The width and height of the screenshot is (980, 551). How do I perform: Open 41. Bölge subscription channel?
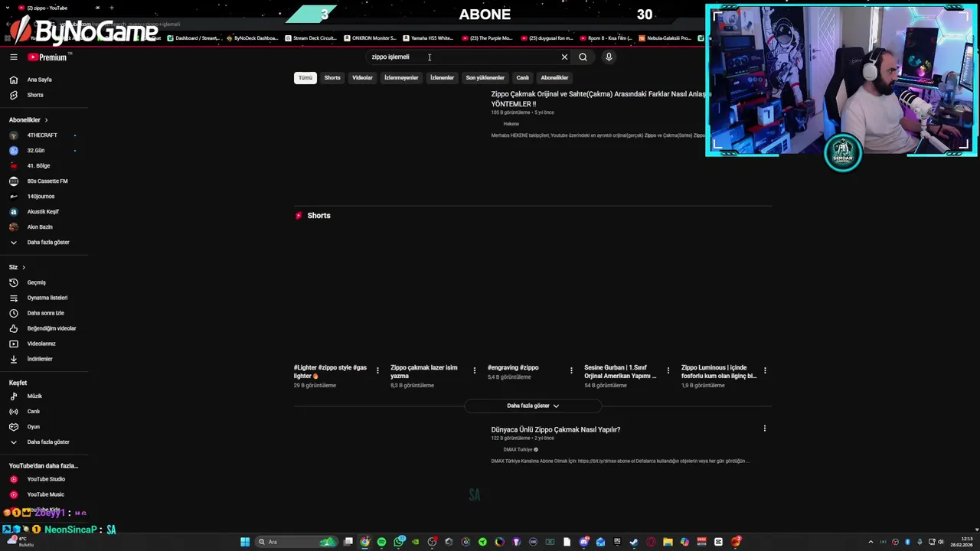point(38,166)
